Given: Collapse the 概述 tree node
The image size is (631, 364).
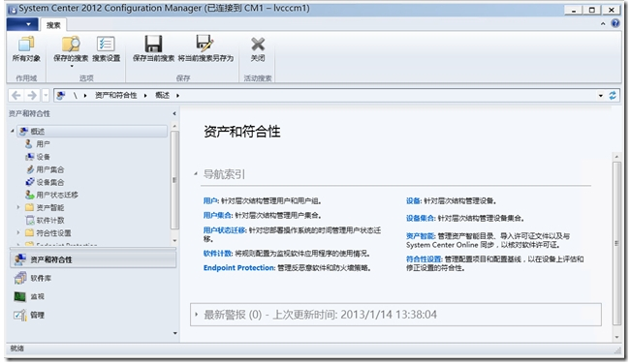Looking at the screenshot, I should click(13, 131).
